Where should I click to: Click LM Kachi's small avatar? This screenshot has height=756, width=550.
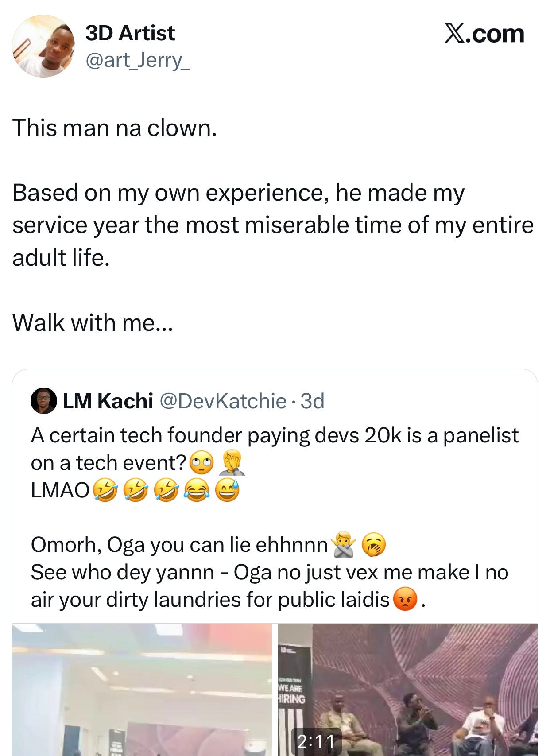pyautogui.click(x=43, y=401)
